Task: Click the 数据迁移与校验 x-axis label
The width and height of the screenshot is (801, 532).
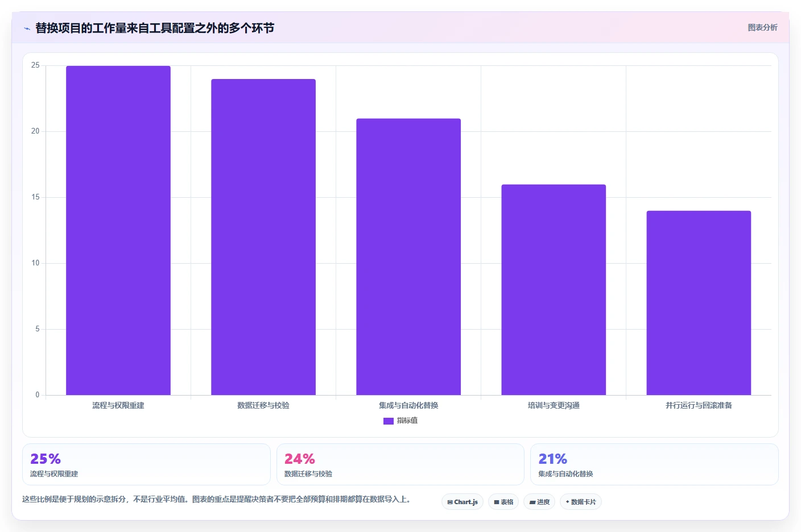Action: coord(263,405)
